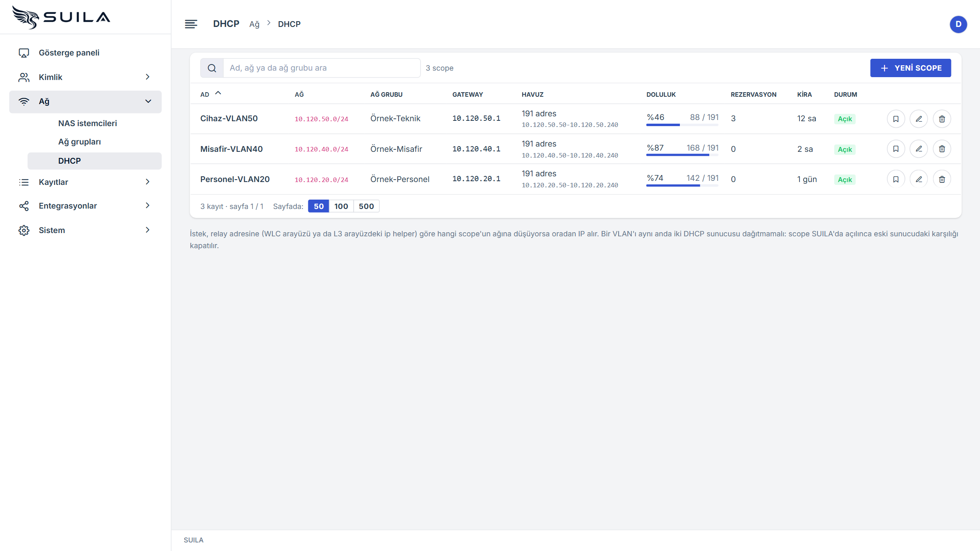
Task: Open reservations bookmark for Personel-VLAN20
Action: [x=896, y=179]
